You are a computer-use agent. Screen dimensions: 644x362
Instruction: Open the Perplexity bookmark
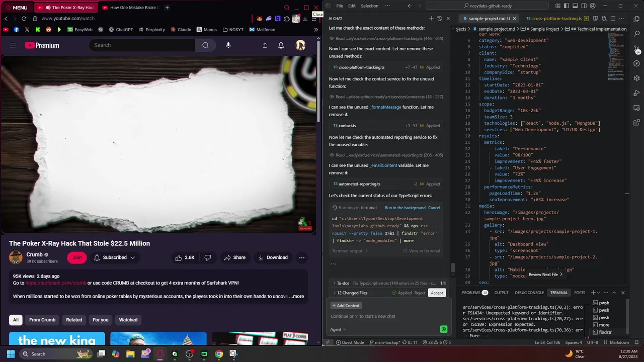(151, 30)
